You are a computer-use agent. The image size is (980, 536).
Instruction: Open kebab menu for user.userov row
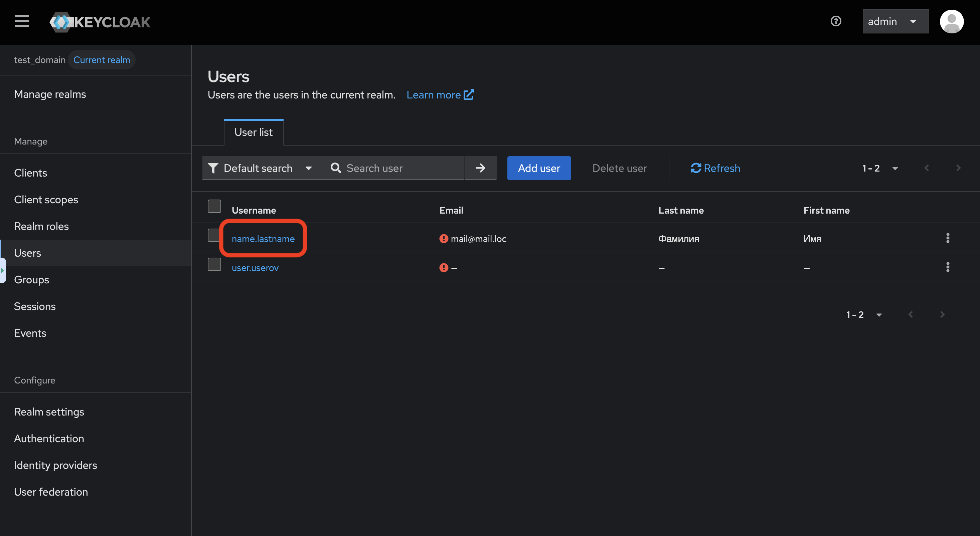pos(947,267)
